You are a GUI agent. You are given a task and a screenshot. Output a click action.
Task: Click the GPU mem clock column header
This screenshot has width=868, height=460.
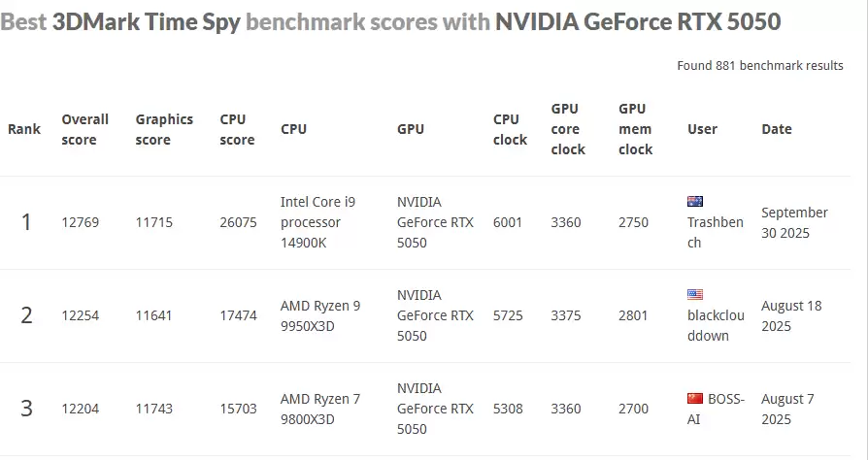[635, 129]
